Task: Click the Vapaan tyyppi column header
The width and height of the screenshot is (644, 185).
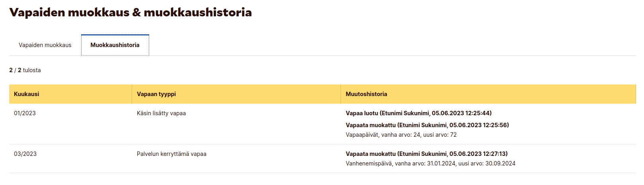Action: pos(236,94)
